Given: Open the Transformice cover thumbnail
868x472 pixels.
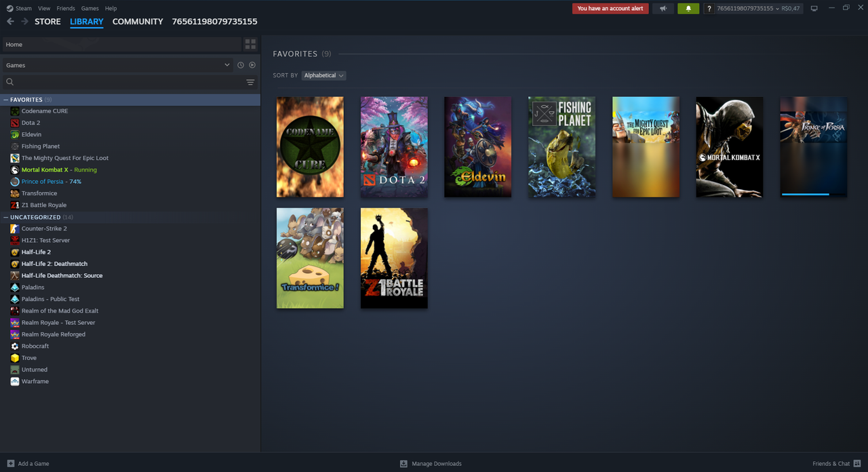Looking at the screenshot, I should pos(310,258).
